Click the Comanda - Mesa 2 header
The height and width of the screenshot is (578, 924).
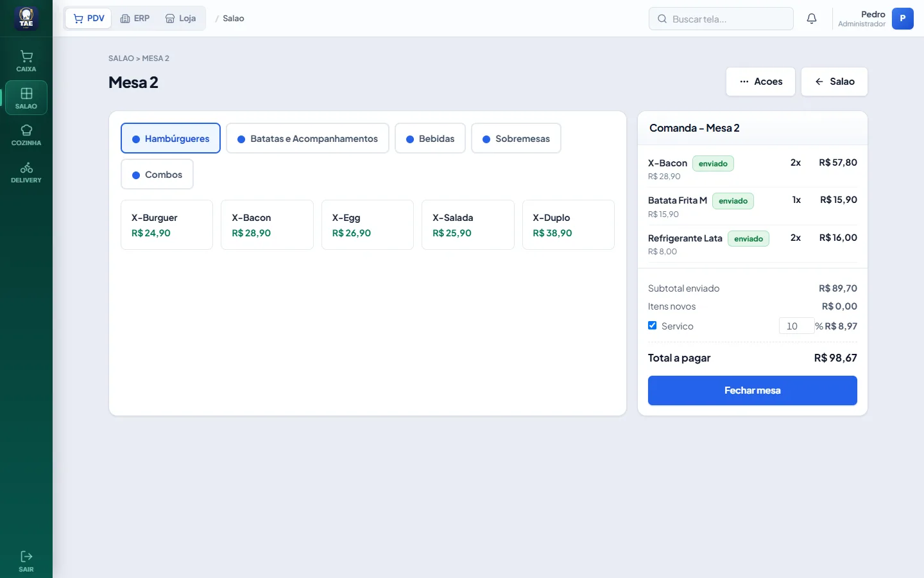click(x=694, y=128)
